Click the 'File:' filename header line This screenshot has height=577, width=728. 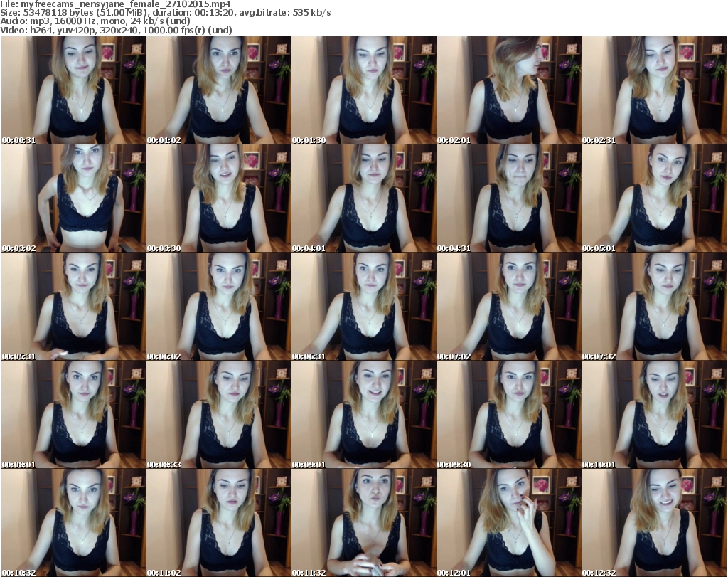[x=116, y=4]
